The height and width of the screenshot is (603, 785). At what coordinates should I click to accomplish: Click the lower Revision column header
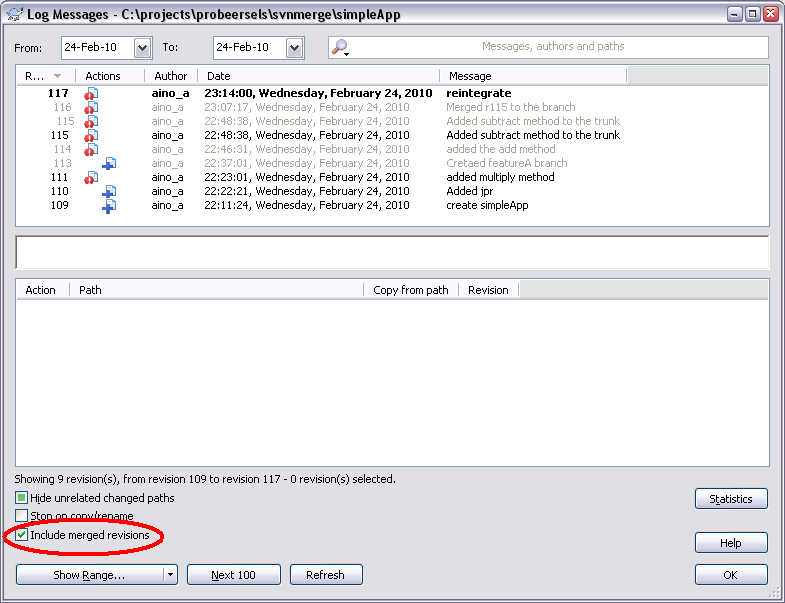(x=488, y=290)
